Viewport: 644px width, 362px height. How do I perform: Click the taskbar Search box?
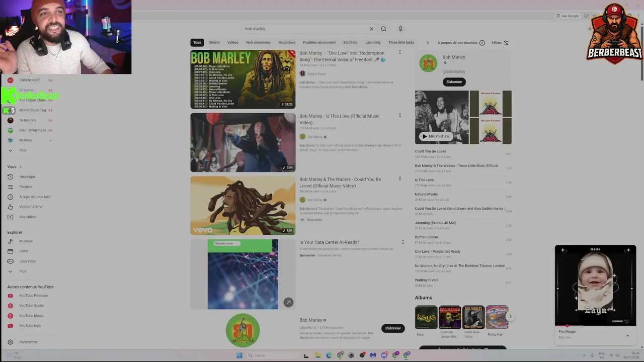[x=272, y=355]
